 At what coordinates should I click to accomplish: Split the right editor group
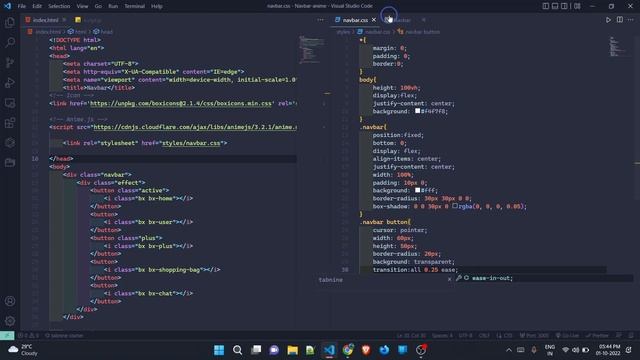click(620, 20)
